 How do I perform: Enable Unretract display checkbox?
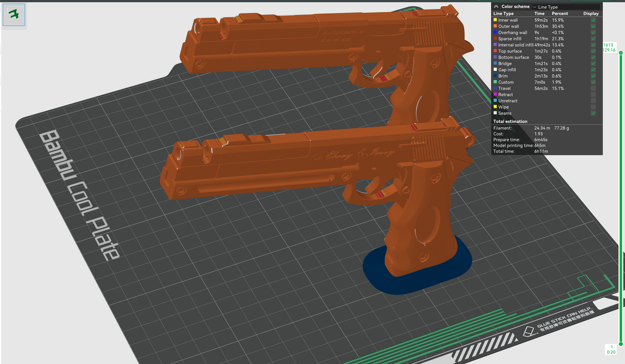[x=593, y=101]
